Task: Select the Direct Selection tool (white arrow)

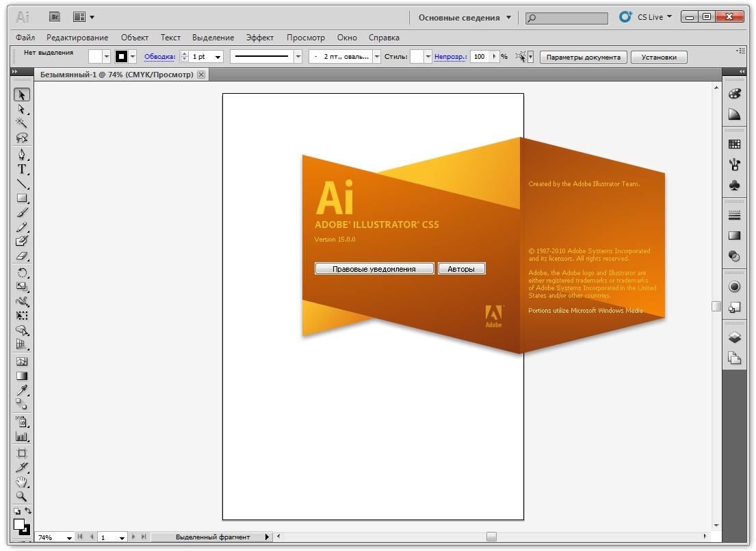Action: click(22, 109)
